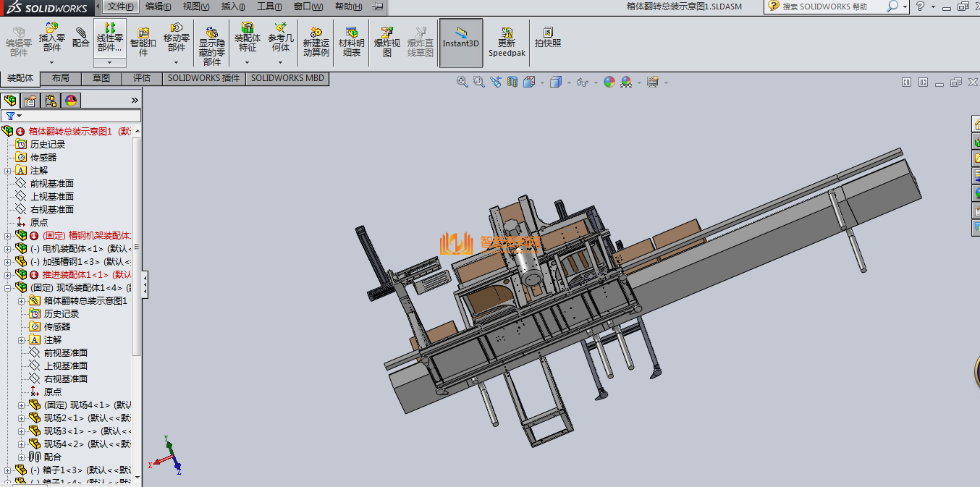Collapse the 现场装配体1<4> tree node
Image resolution: width=980 pixels, height=487 pixels.
tap(8, 288)
